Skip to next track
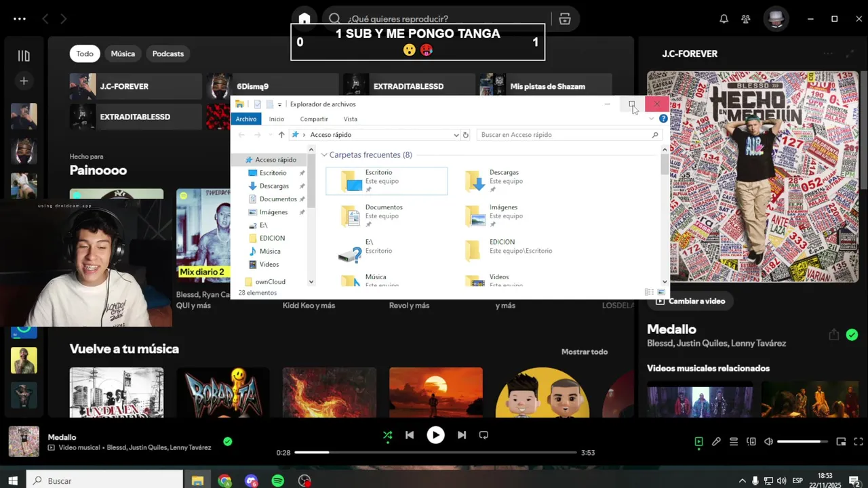 (x=461, y=435)
